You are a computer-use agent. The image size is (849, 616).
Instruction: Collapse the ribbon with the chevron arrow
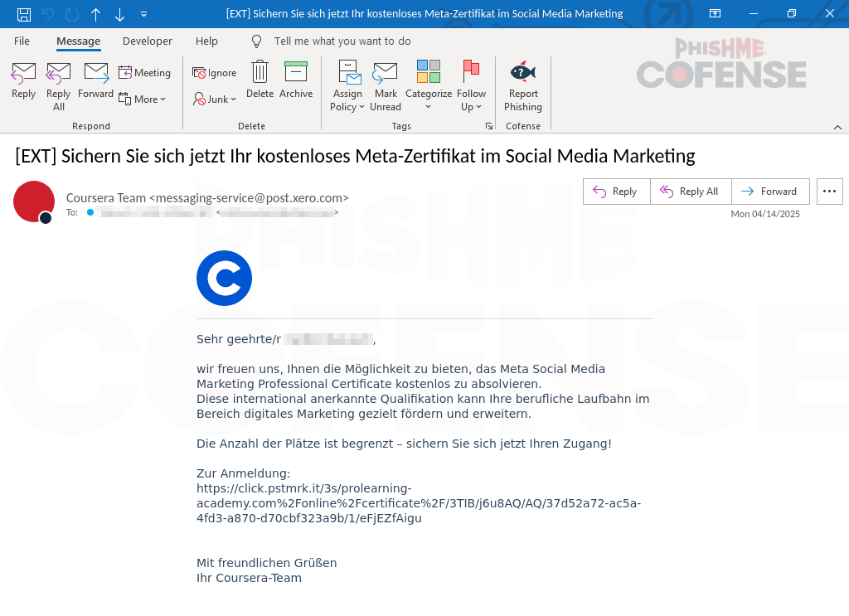pos(837,126)
